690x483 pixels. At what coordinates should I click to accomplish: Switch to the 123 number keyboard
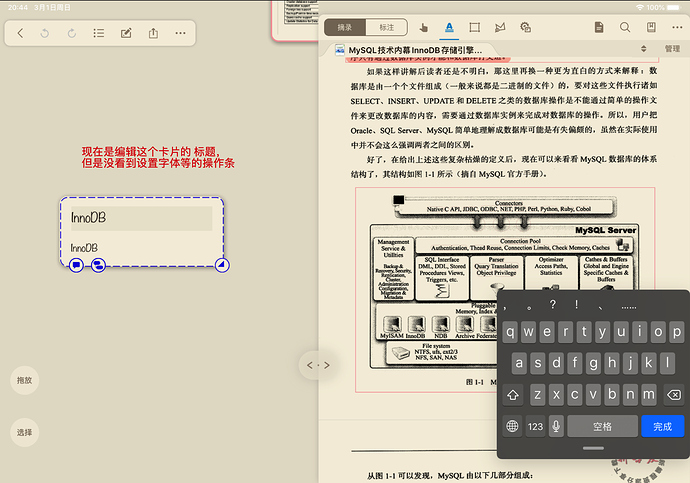535,426
